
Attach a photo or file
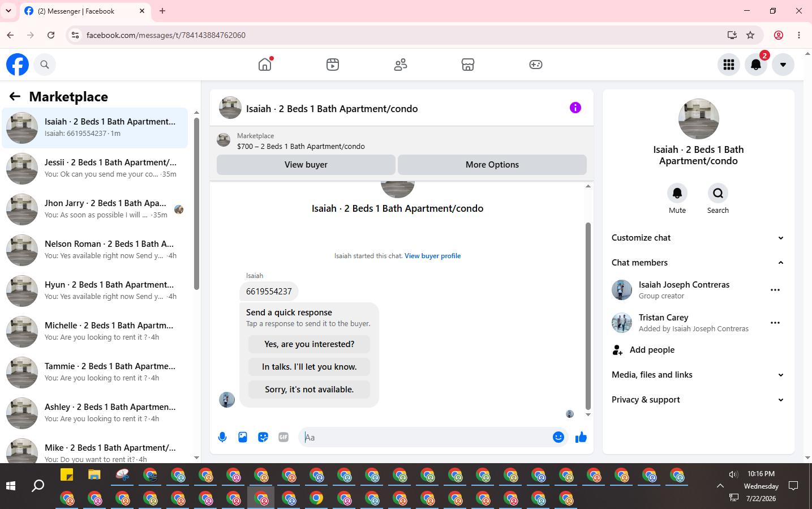pos(243,437)
